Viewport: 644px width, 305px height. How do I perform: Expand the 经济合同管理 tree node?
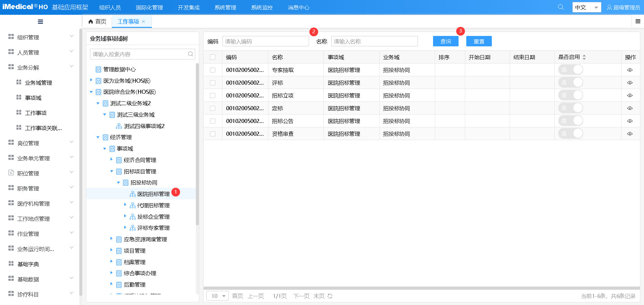point(111,160)
